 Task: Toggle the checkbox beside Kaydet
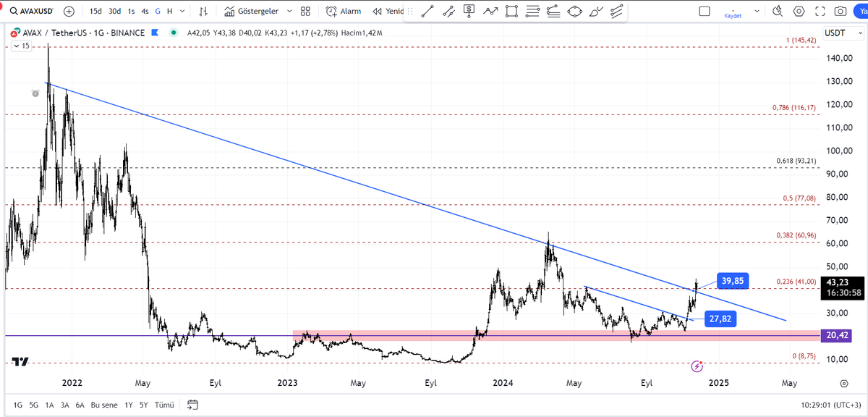pos(703,11)
